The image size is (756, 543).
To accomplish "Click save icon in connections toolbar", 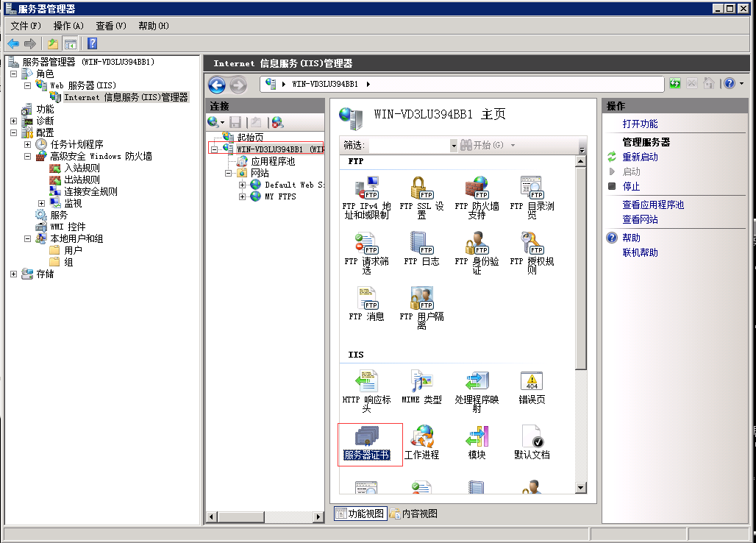I will pos(235,122).
